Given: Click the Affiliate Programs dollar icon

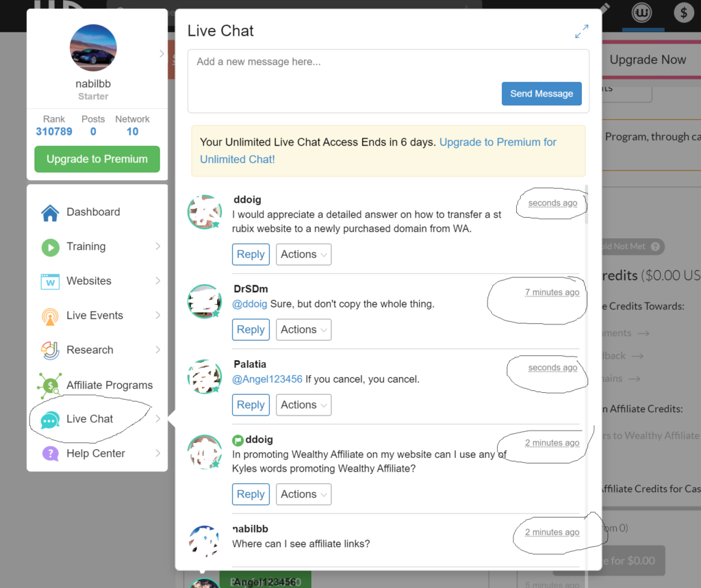Looking at the screenshot, I should [49, 385].
